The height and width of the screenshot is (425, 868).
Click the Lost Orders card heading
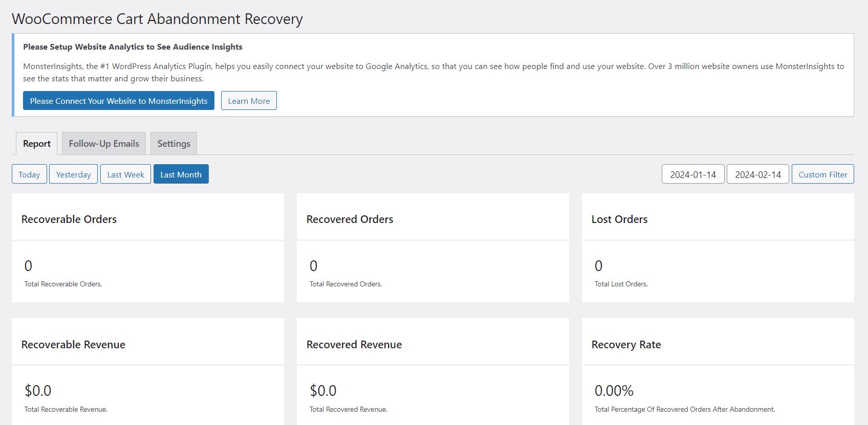pyautogui.click(x=619, y=219)
